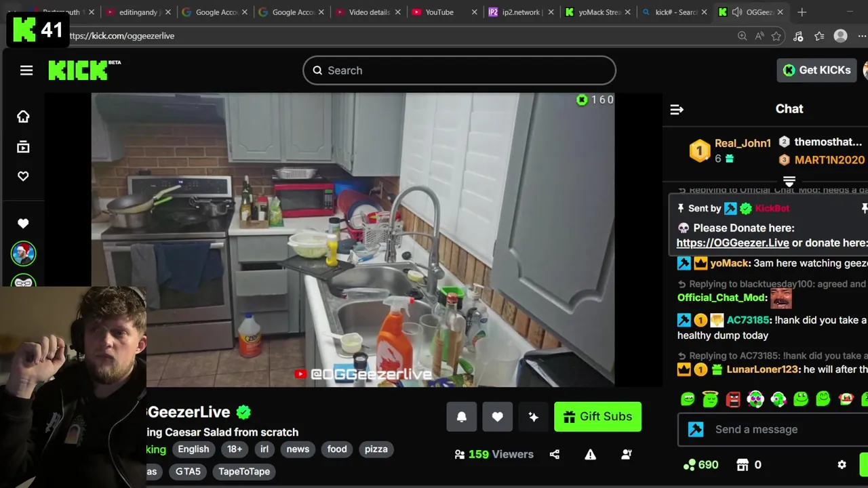
Task: Select the food tag
Action: (337, 449)
